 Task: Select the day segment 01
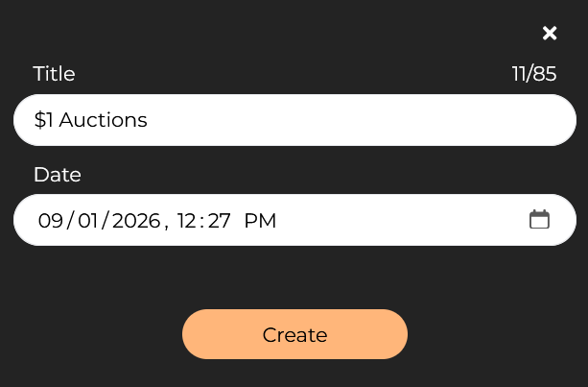(88, 220)
